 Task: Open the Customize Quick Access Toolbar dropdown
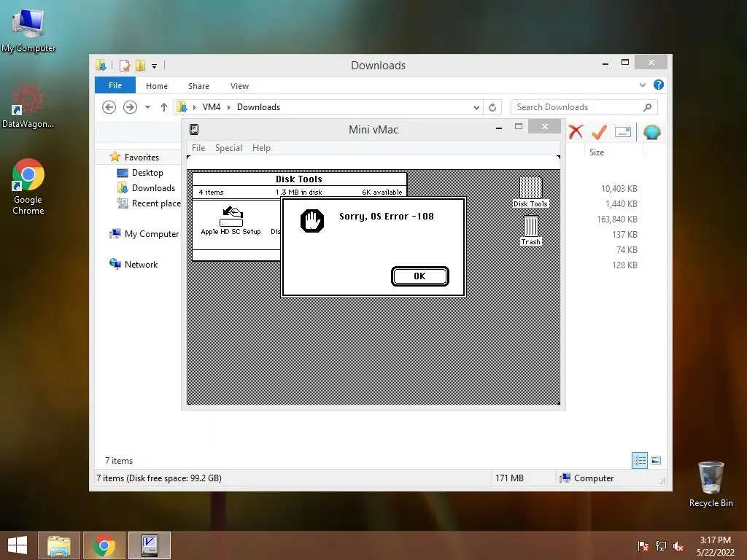(x=154, y=66)
